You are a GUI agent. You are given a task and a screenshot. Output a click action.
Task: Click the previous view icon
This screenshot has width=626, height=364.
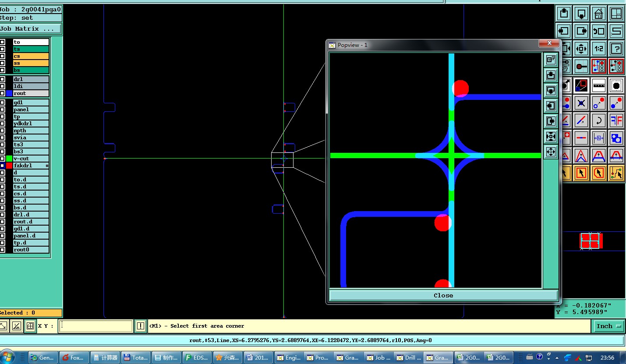pos(599,31)
